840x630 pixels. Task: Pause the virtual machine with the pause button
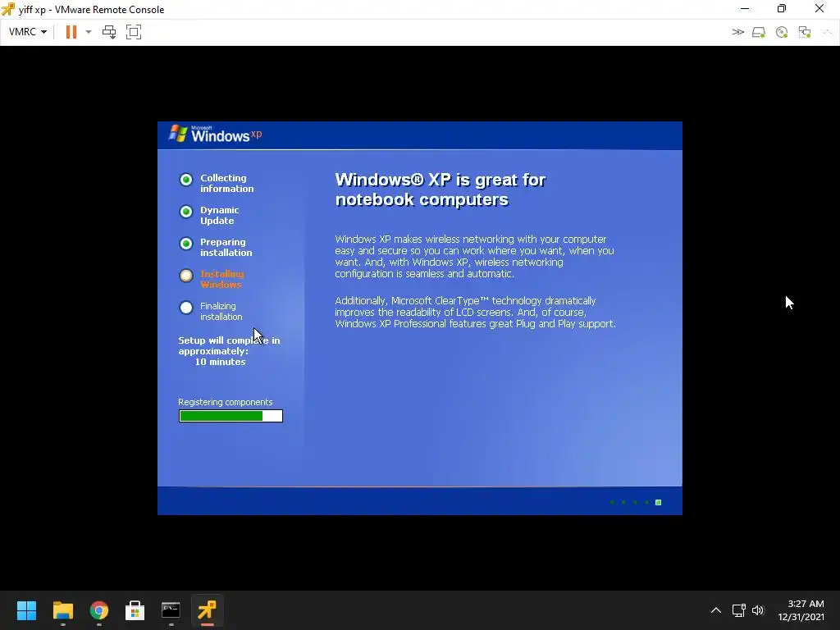click(x=71, y=32)
